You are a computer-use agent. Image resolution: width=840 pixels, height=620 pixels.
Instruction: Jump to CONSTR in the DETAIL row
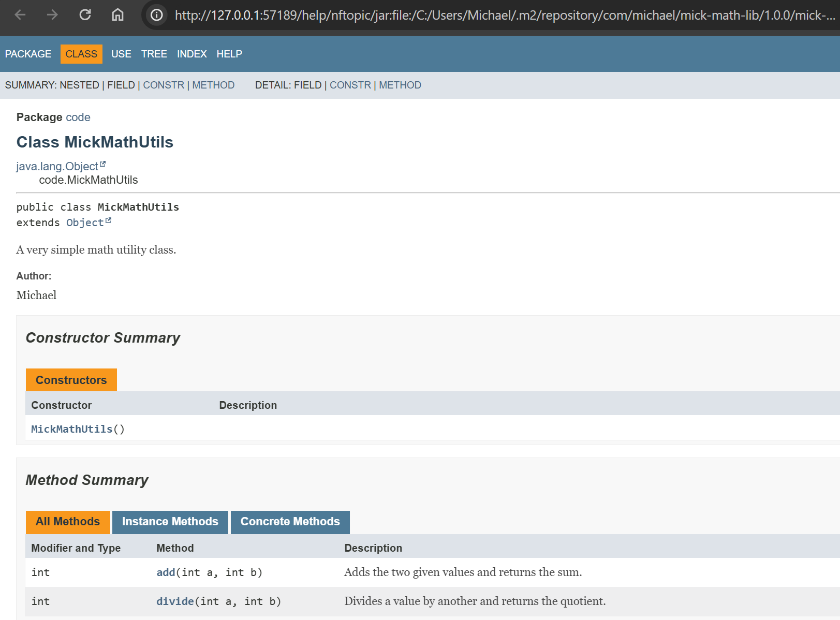click(x=350, y=85)
